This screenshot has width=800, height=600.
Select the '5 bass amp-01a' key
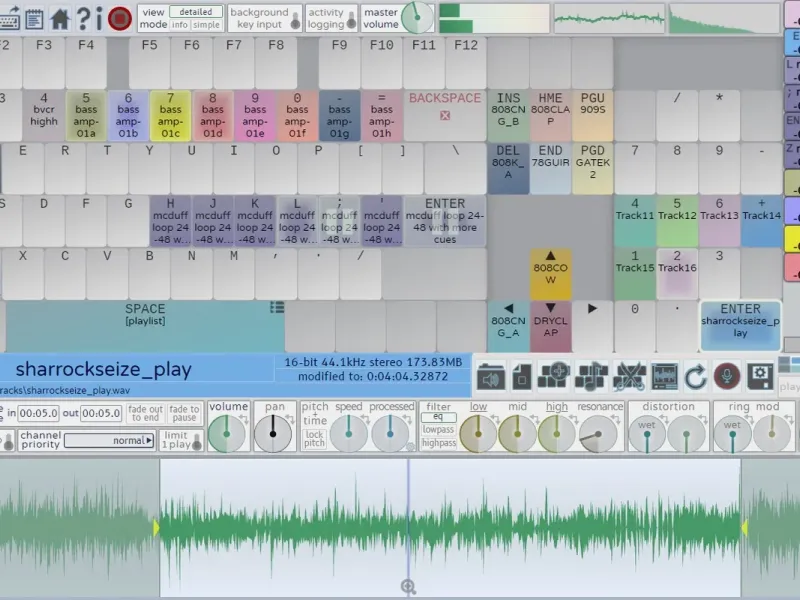(x=86, y=116)
